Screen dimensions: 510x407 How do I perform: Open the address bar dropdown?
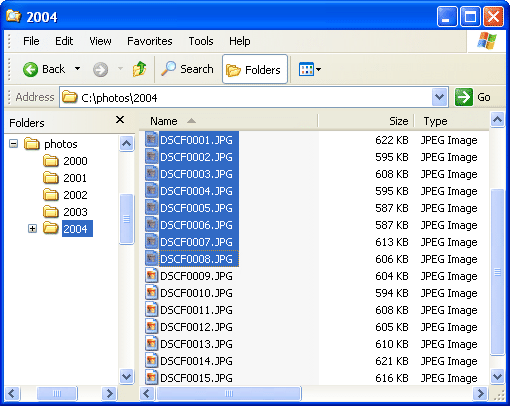coord(439,97)
